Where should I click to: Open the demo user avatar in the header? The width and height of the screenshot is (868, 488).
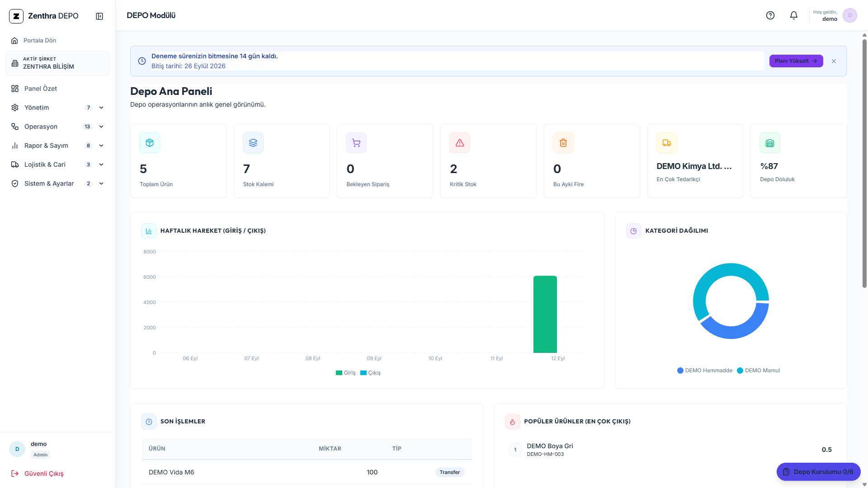tap(850, 15)
